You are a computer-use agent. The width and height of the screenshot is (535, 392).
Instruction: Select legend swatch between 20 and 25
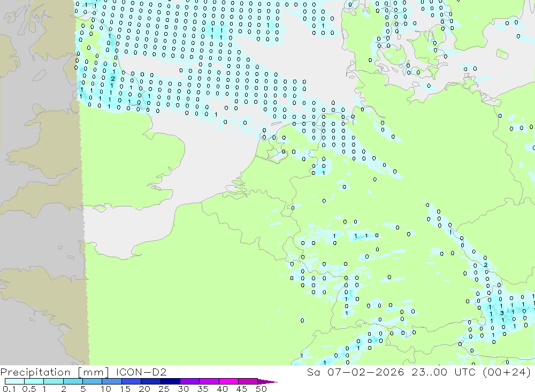(x=150, y=381)
